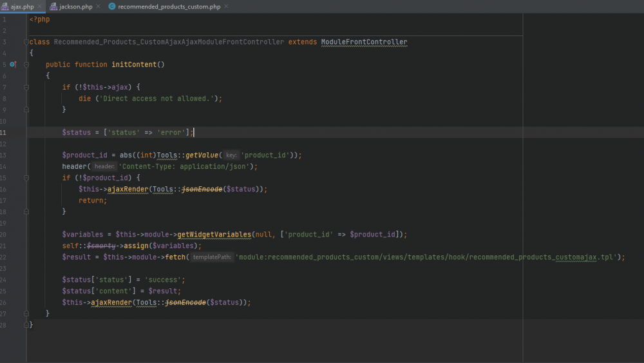Click the extends keyword on line 3
Image resolution: width=644 pixels, height=363 pixels.
pyautogui.click(x=303, y=42)
